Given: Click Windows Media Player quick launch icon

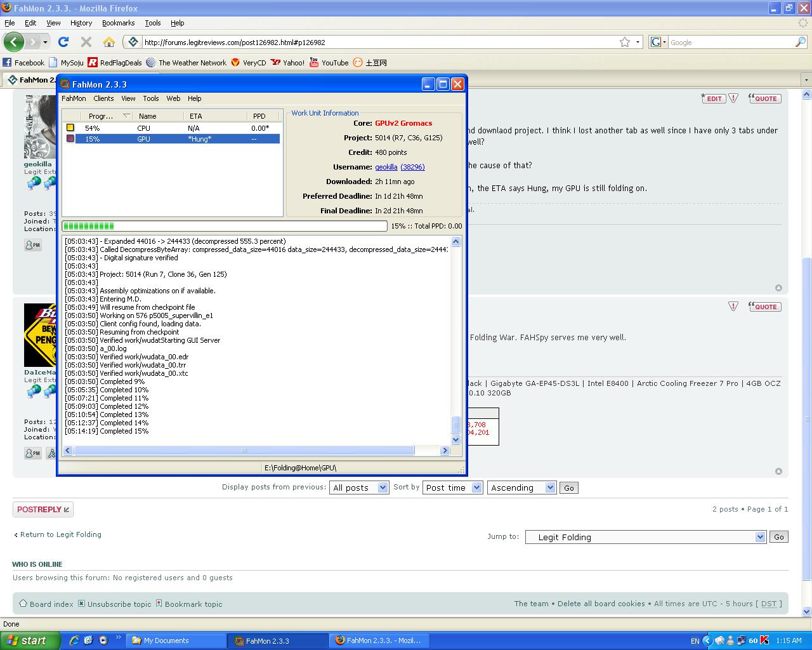Looking at the screenshot, I should (x=103, y=640).
